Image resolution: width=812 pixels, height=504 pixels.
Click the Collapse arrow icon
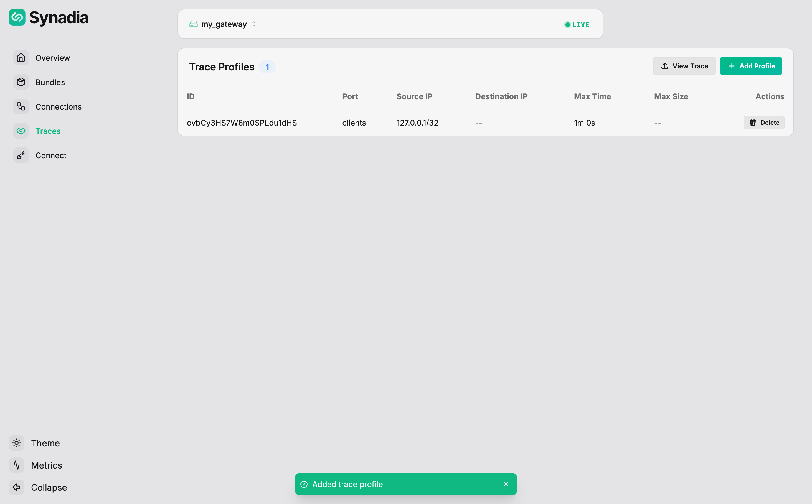click(x=17, y=487)
